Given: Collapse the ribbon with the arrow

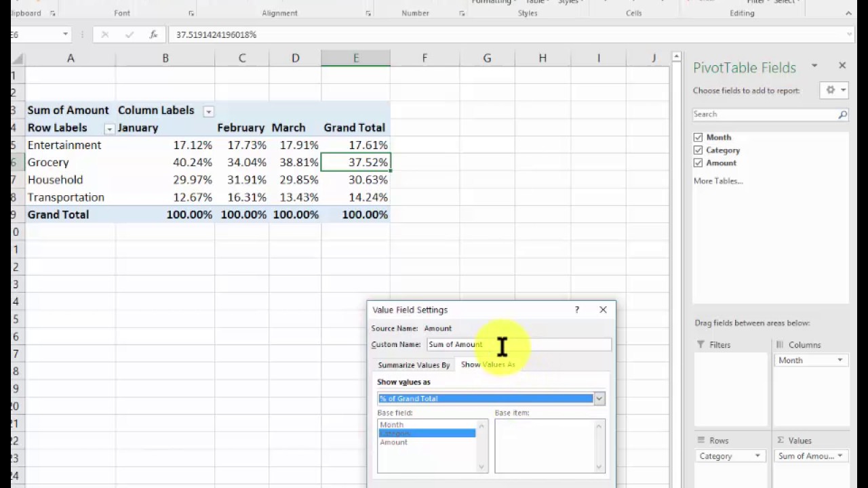Looking at the screenshot, I should (x=850, y=14).
